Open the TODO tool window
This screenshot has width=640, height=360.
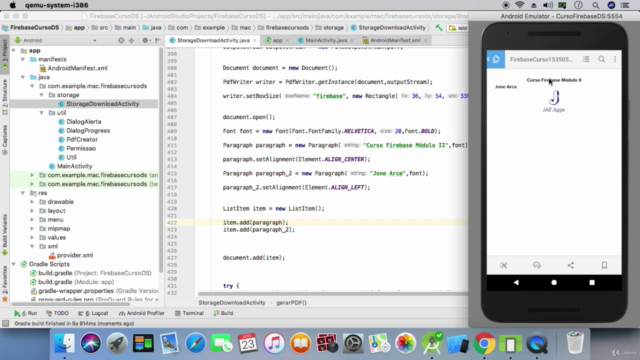click(x=57, y=313)
